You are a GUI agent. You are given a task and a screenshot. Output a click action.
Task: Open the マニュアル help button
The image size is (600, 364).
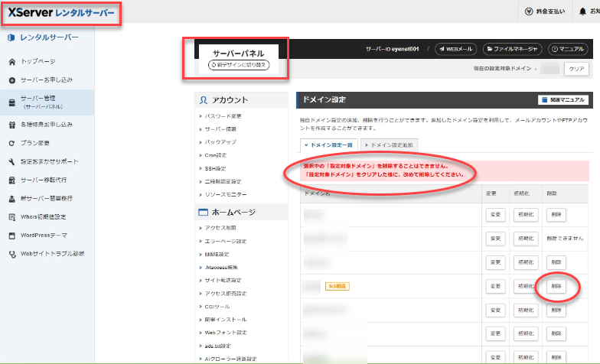coord(569,48)
